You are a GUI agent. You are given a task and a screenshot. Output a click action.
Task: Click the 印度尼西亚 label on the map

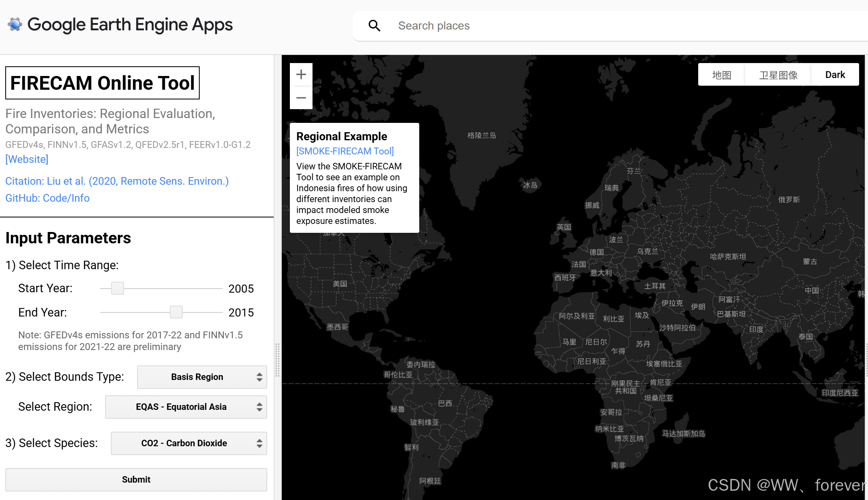(840, 393)
